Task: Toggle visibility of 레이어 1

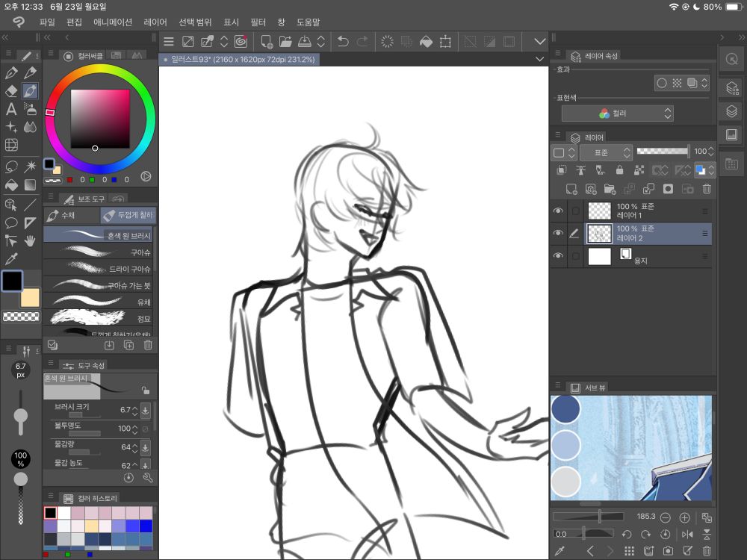Action: (558, 211)
